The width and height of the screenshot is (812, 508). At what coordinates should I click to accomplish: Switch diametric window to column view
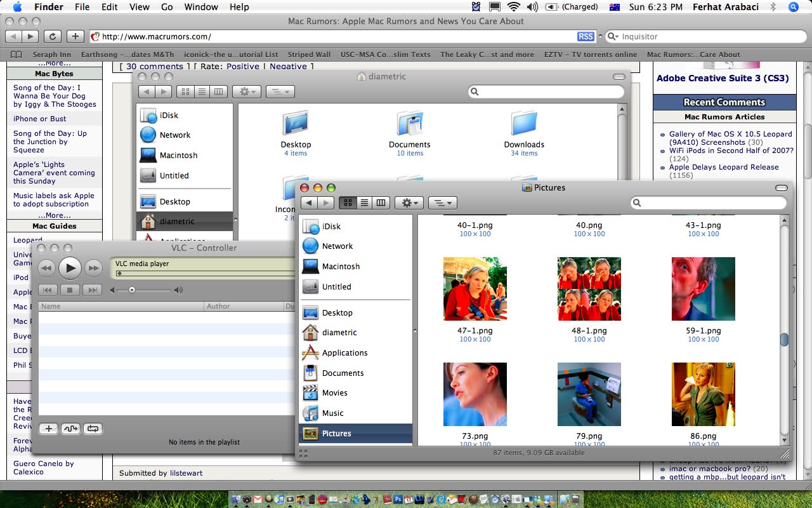click(x=218, y=91)
